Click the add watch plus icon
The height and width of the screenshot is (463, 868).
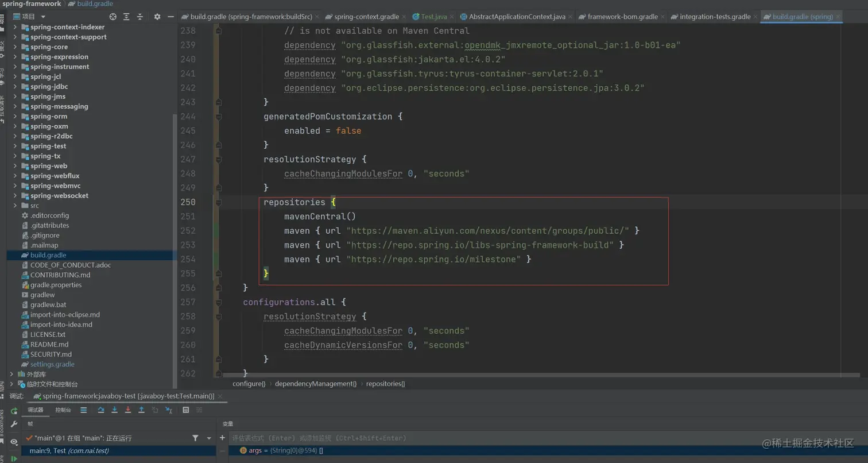(223, 438)
